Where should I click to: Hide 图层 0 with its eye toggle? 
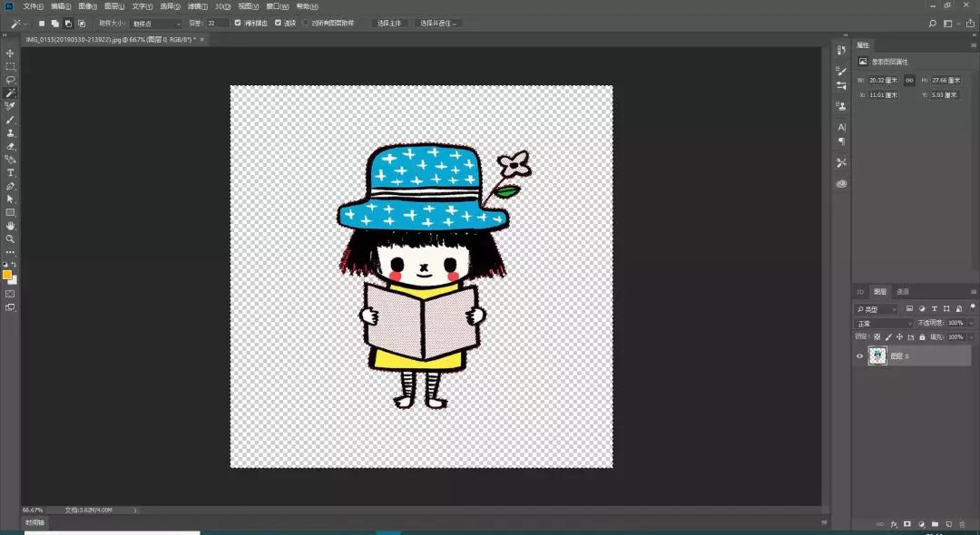(x=859, y=355)
